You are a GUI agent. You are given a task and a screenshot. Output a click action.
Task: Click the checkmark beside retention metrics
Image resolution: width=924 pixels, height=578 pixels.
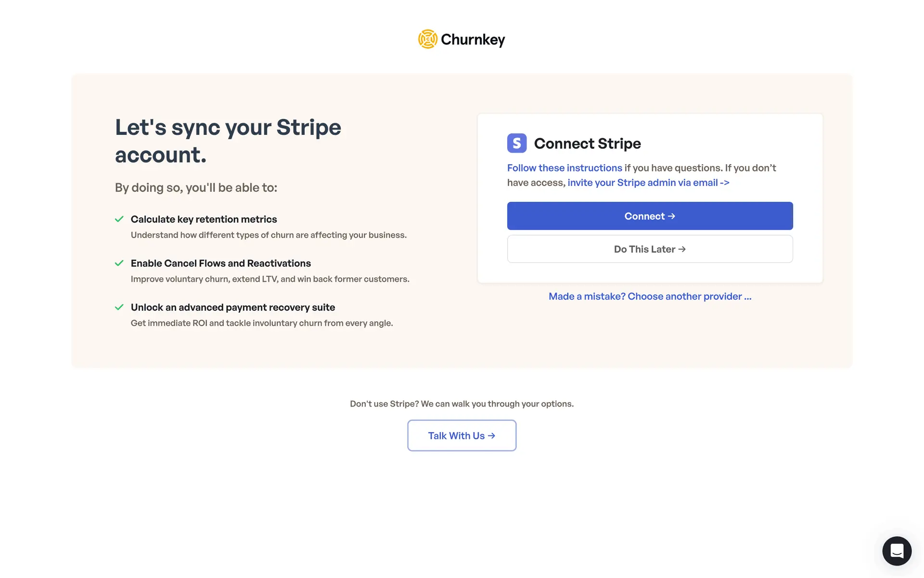(x=119, y=219)
